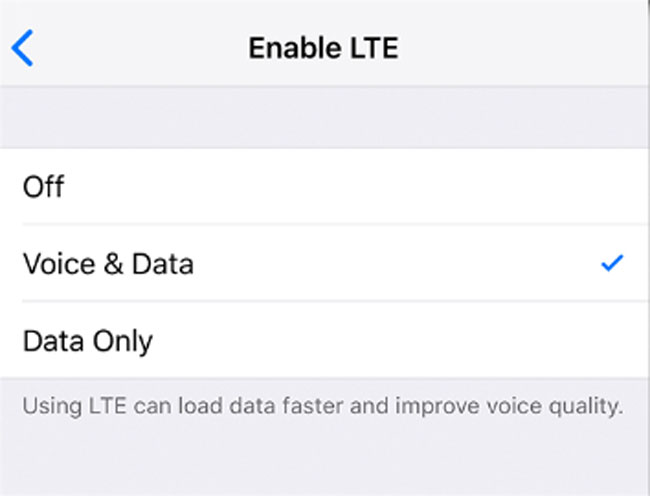Click the "Using LTE" words in footer note
This screenshot has height=496, width=650.
tap(75, 406)
